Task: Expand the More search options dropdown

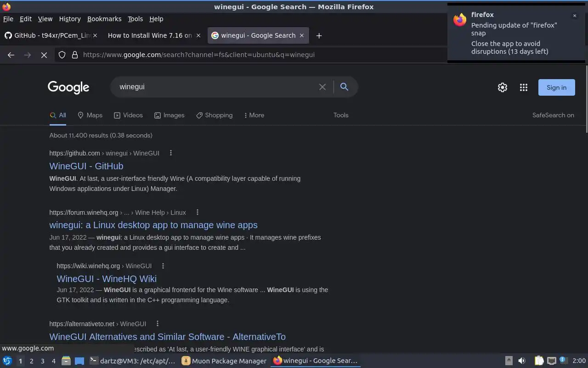Action: 254,115
